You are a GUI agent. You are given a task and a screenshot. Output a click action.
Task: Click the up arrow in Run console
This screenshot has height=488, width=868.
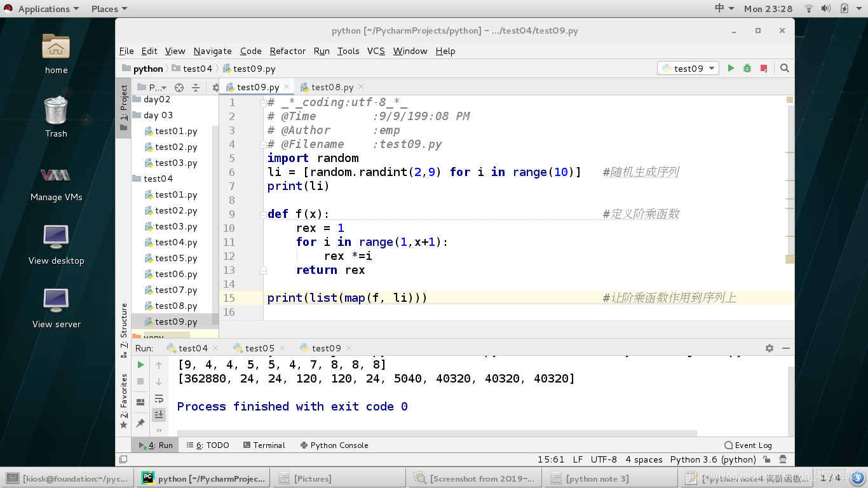coord(159,365)
